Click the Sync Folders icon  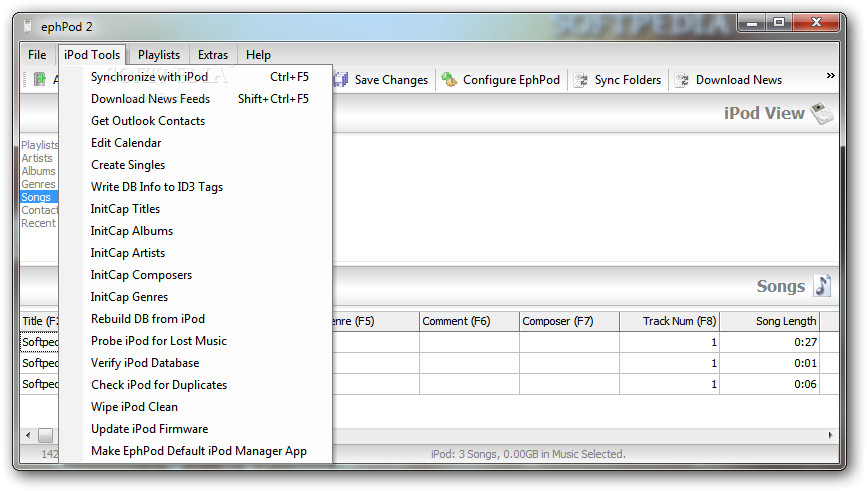pyautogui.click(x=581, y=80)
